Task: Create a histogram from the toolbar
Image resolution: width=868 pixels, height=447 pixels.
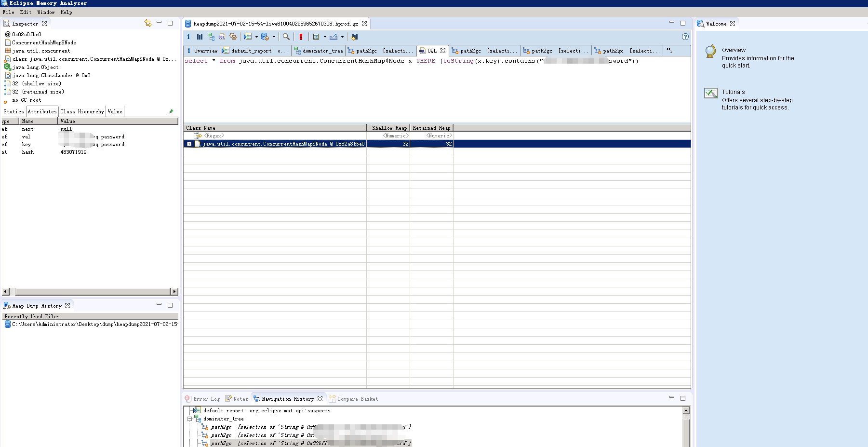Action: coord(200,37)
